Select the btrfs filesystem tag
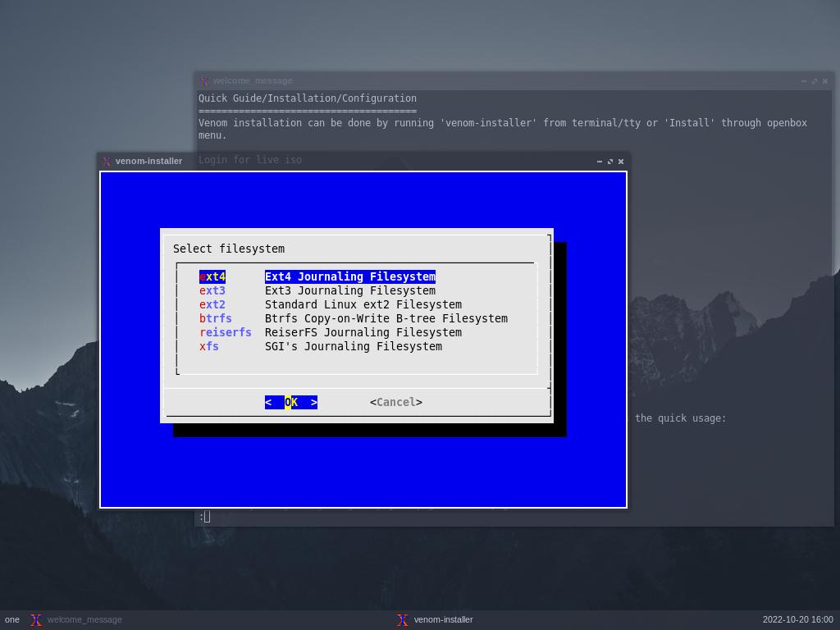The image size is (840, 630). pos(216,318)
